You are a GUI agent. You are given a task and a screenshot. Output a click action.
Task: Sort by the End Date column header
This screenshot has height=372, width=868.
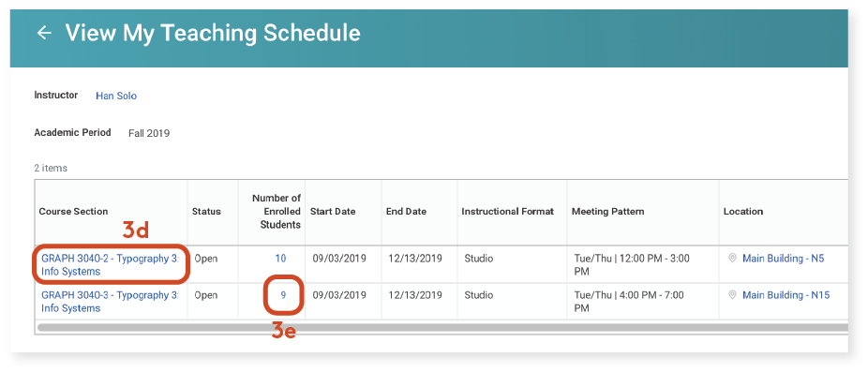(x=406, y=212)
